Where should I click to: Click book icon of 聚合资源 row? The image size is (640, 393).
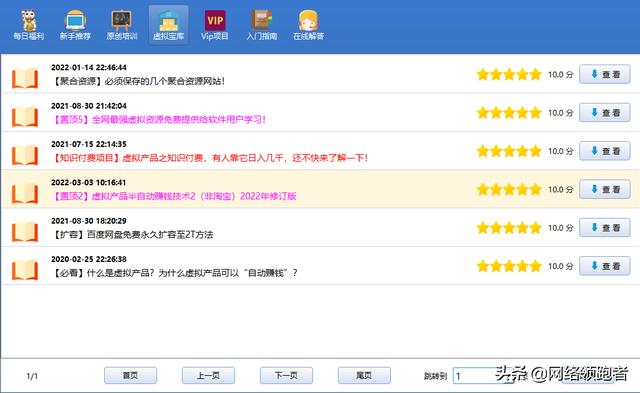[x=25, y=78]
